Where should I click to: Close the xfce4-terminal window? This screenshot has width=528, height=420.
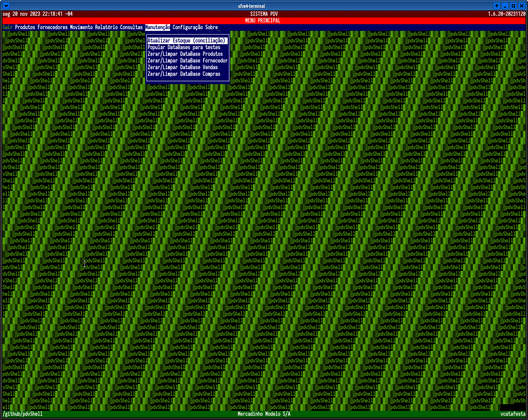pyautogui.click(x=522, y=6)
